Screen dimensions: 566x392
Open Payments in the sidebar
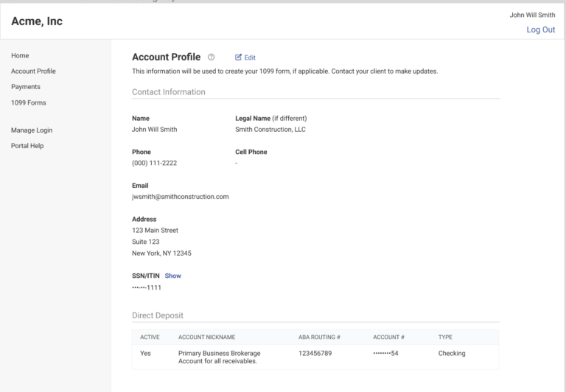point(26,87)
